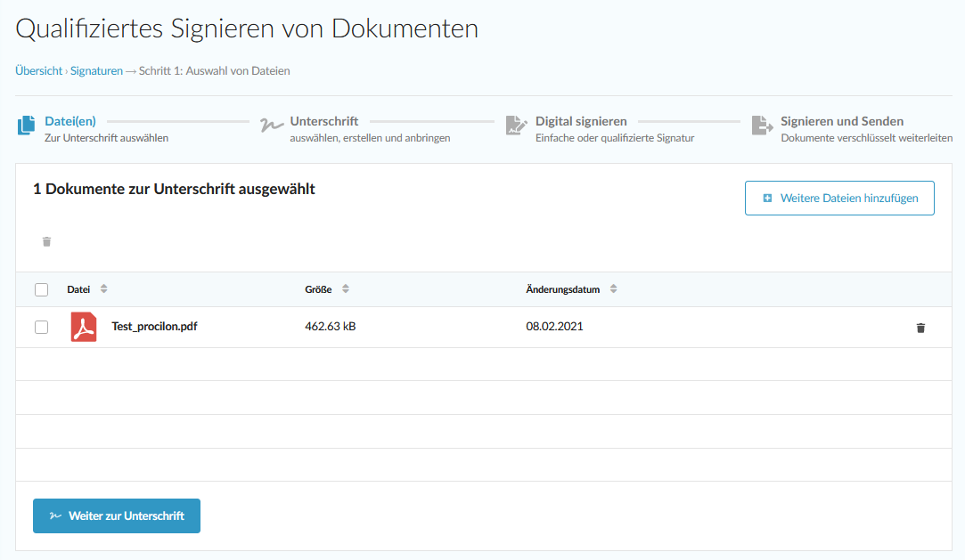The height and width of the screenshot is (560, 965).
Task: Go to the Unterschrift step tab
Action: point(324,121)
